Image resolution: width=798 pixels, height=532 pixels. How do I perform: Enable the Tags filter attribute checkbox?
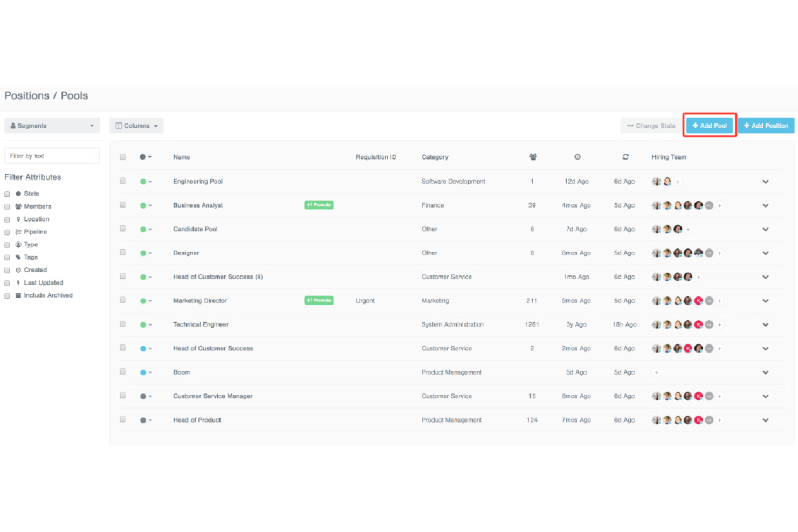[x=7, y=258]
